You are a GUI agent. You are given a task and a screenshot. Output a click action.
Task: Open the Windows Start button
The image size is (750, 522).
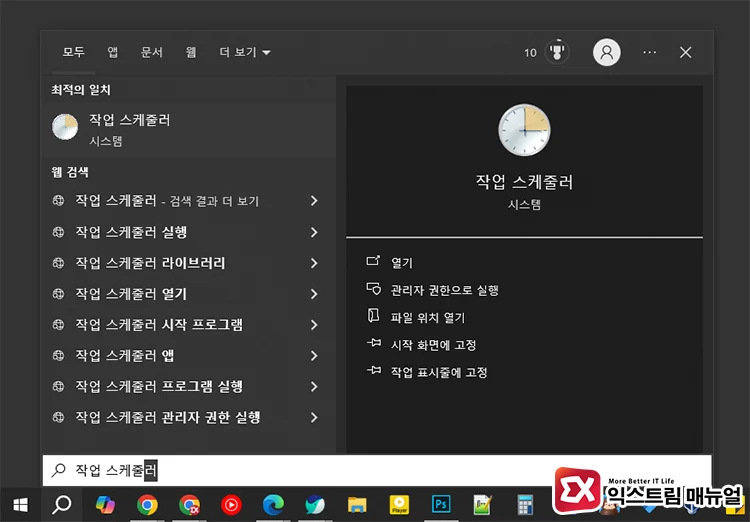(21, 504)
